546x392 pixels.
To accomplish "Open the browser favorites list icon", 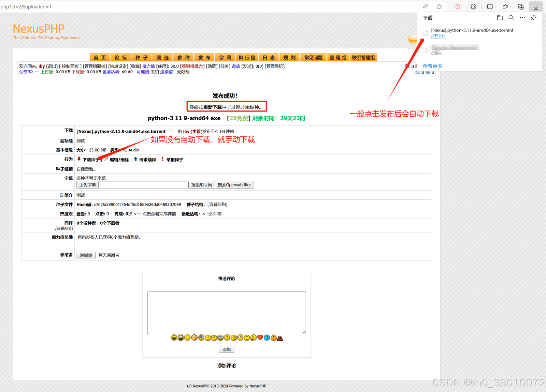I will (x=505, y=6).
